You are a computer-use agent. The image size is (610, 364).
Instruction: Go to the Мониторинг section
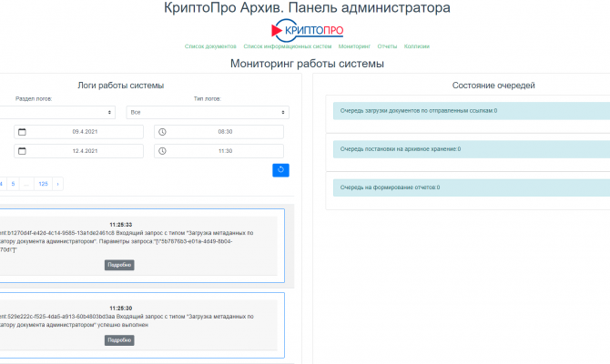(354, 46)
